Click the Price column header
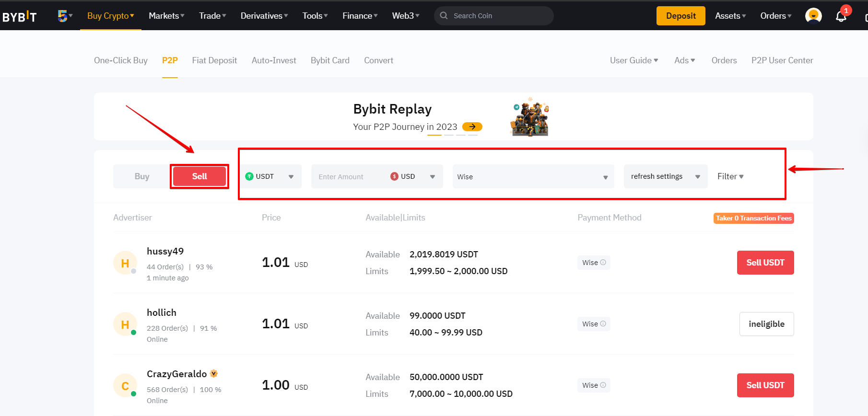Screen dimensions: 868x416 click(x=271, y=218)
